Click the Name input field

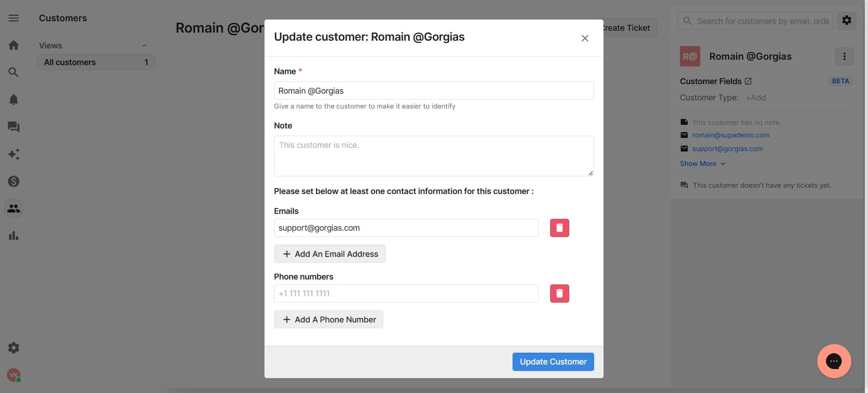pos(434,90)
